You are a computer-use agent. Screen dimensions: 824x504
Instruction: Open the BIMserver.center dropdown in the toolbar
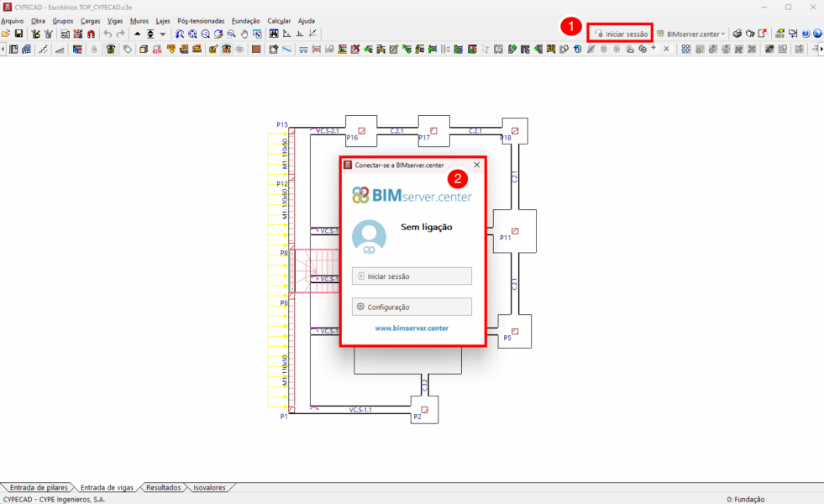pos(691,34)
